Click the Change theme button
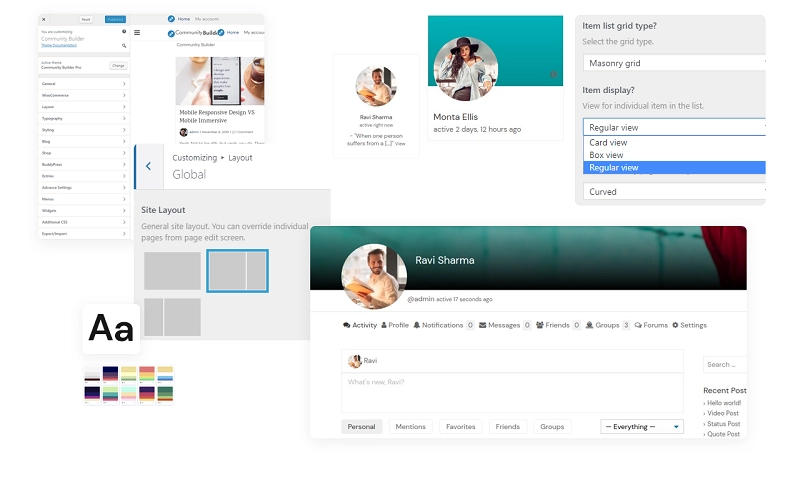Screen dimensions: 800x477 pyautogui.click(x=118, y=65)
